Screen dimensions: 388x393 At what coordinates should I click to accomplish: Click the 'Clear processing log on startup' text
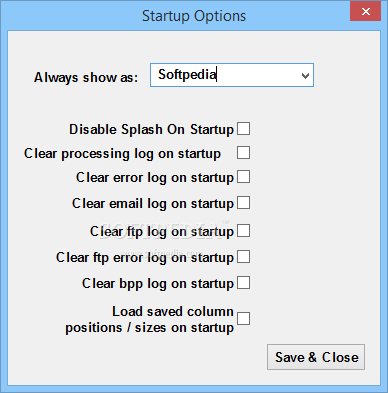pyautogui.click(x=122, y=154)
